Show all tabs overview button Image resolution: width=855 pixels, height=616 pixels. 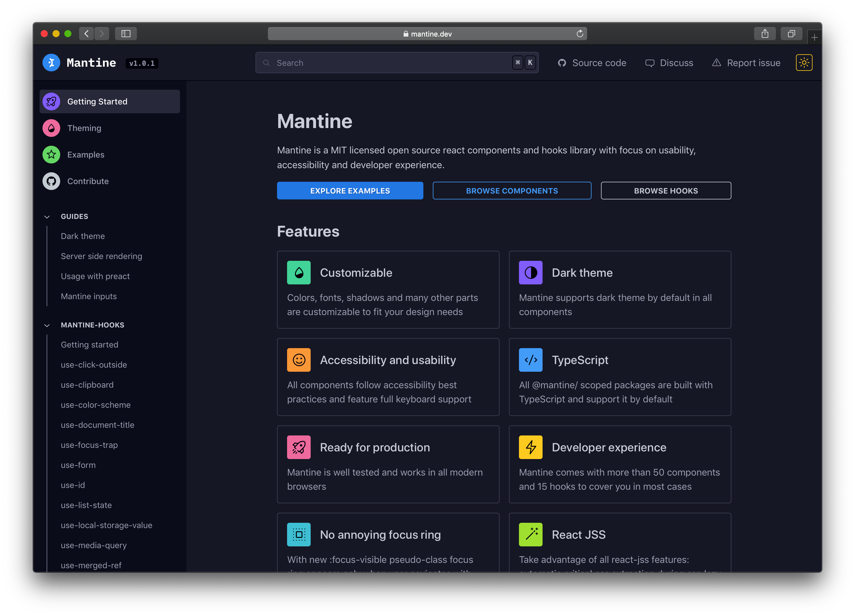791,34
